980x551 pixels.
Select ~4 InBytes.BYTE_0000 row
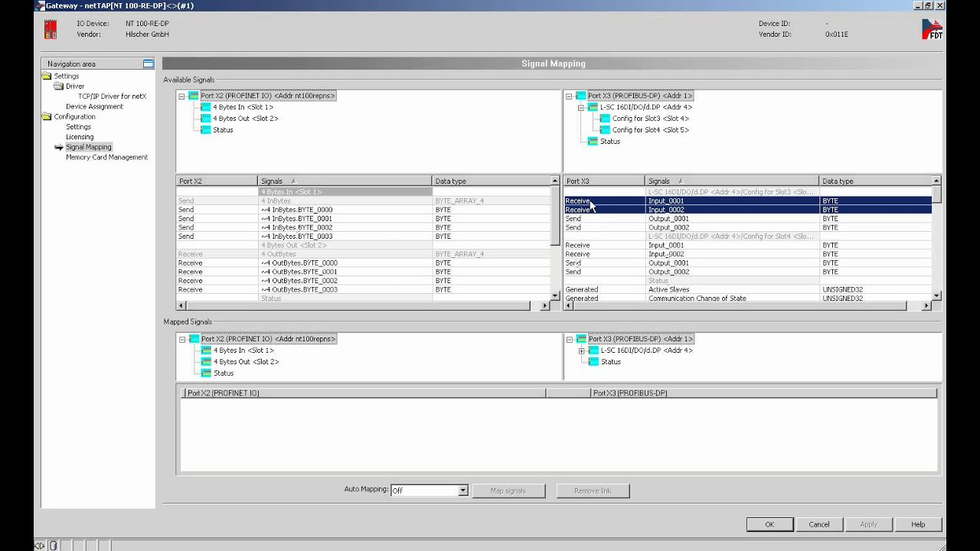364,210
